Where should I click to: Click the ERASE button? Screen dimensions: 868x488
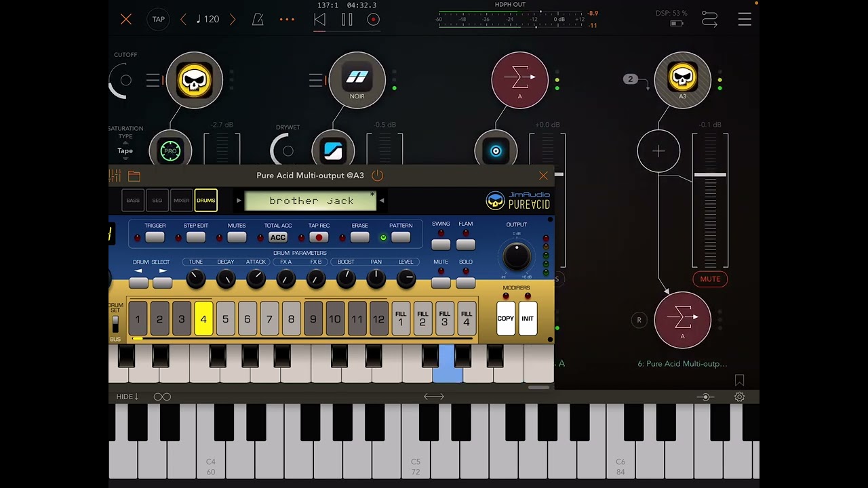(x=359, y=237)
